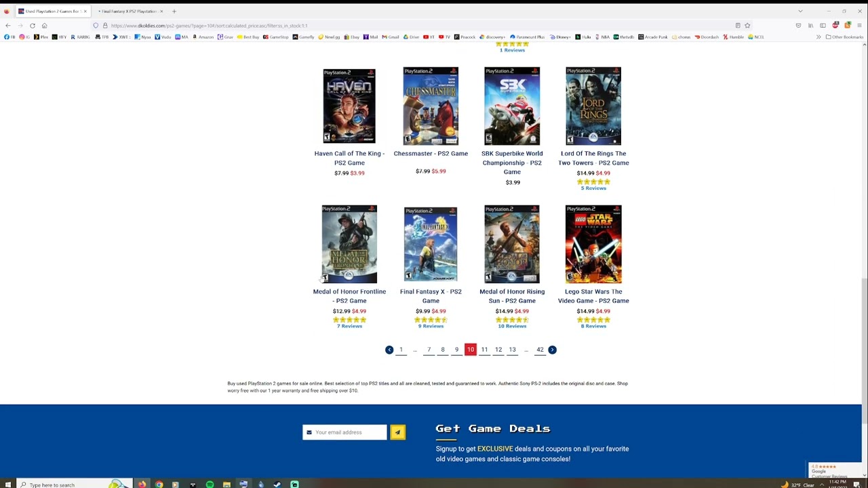Open the Best Buy bookmark
Image resolution: width=868 pixels, height=488 pixels.
tap(248, 37)
